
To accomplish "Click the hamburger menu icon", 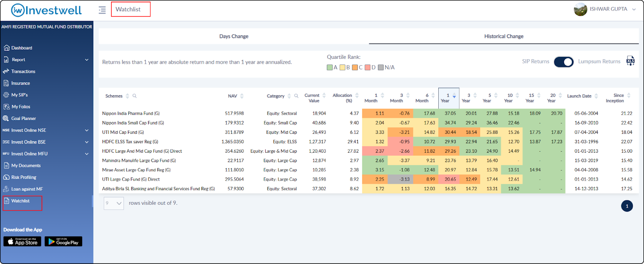I will click(x=102, y=10).
